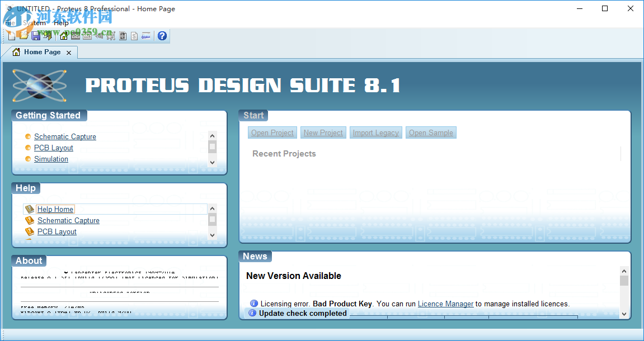This screenshot has height=341, width=644.
Task: Open the 3D Visualizer toolbar icon
Action: (x=99, y=36)
